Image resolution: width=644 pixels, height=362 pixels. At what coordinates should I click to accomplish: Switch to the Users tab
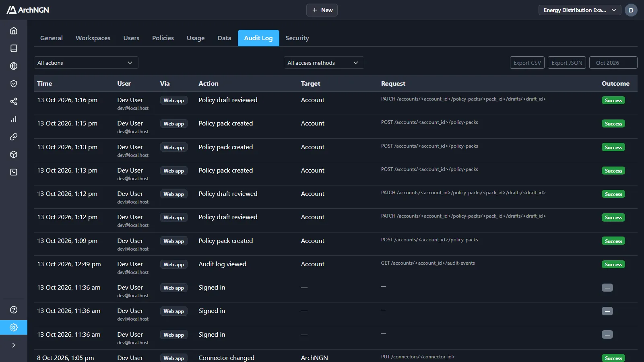[x=131, y=38]
